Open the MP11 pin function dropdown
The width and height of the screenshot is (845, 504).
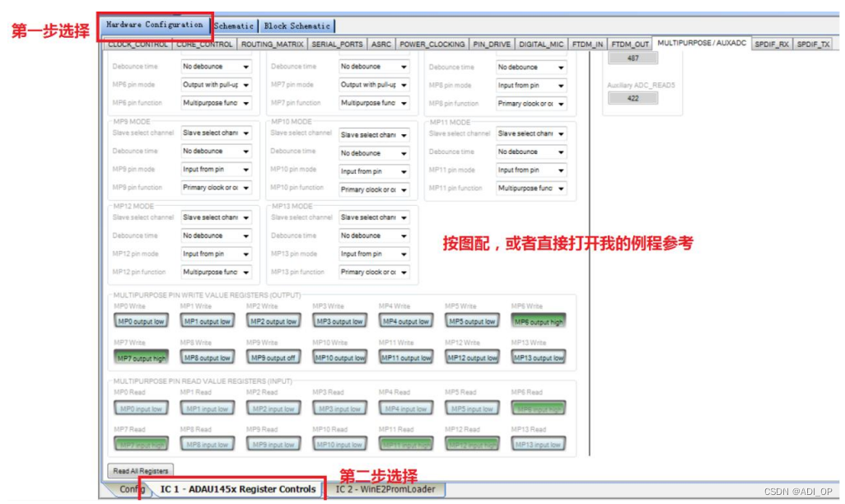(x=531, y=188)
